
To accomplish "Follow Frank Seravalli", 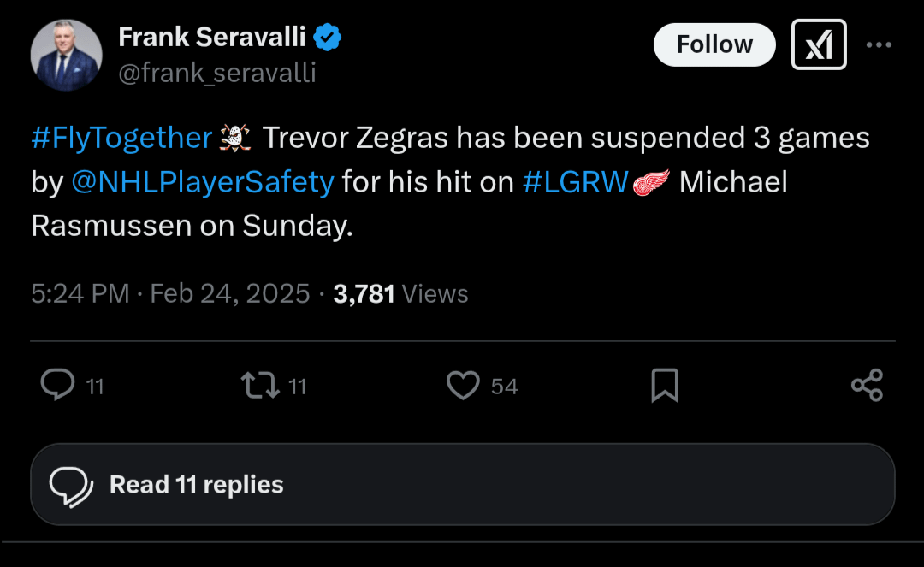I will 714,44.
